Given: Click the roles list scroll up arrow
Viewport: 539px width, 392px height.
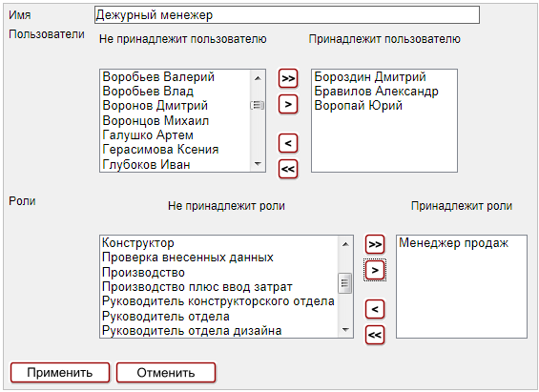Looking at the screenshot, I should click(x=345, y=244).
